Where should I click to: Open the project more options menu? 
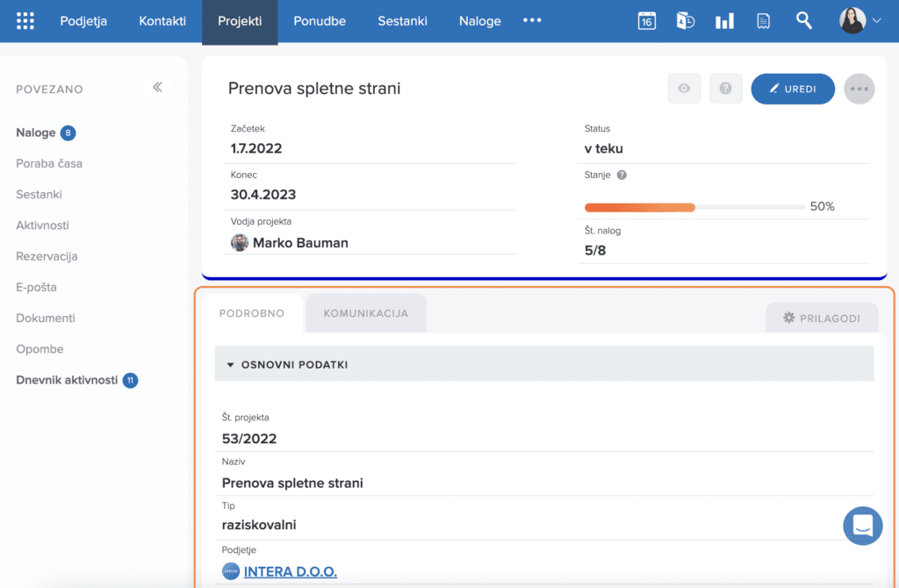859,89
